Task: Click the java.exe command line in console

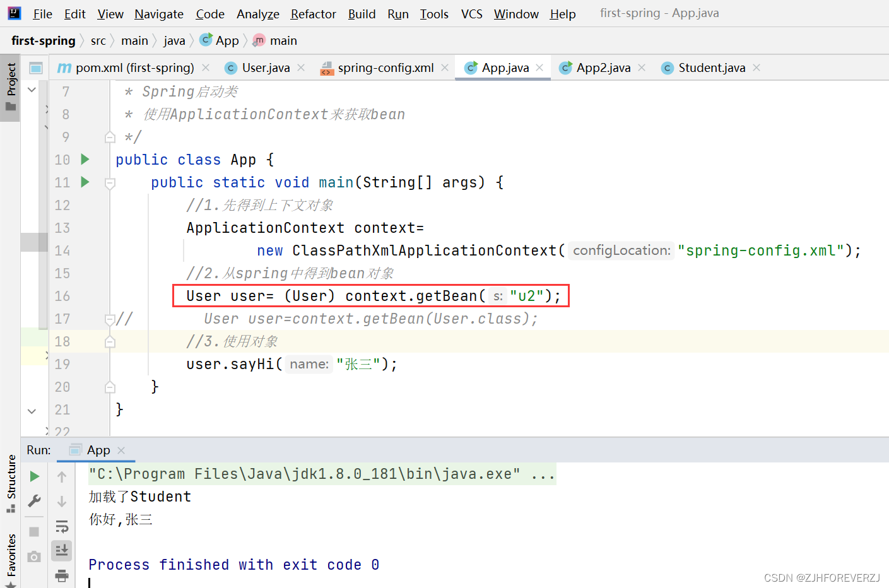Action: tap(322, 474)
